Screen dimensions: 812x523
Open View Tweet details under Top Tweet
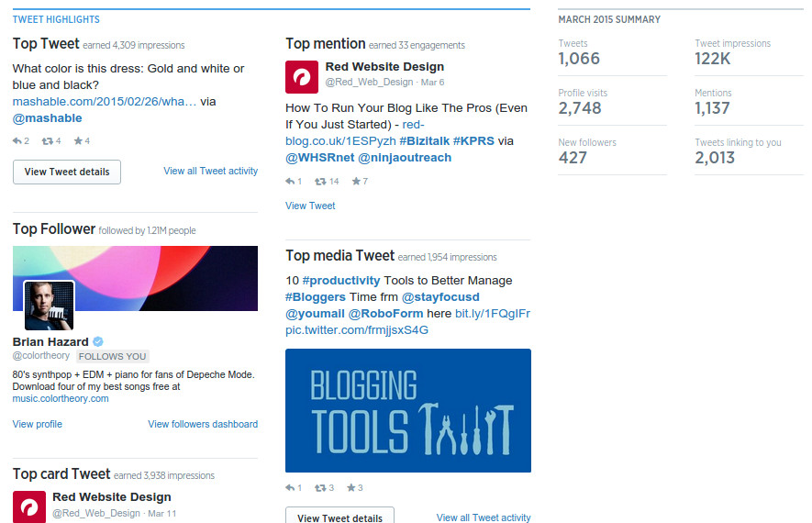[67, 172]
